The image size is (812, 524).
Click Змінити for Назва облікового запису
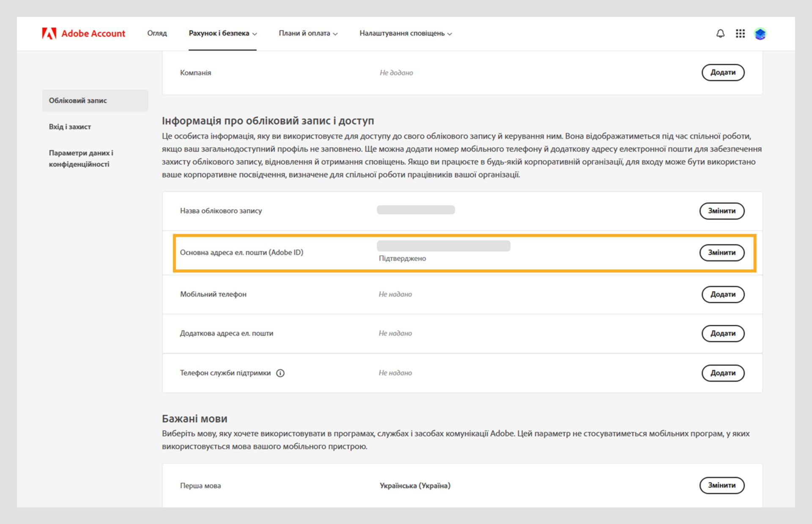click(721, 211)
